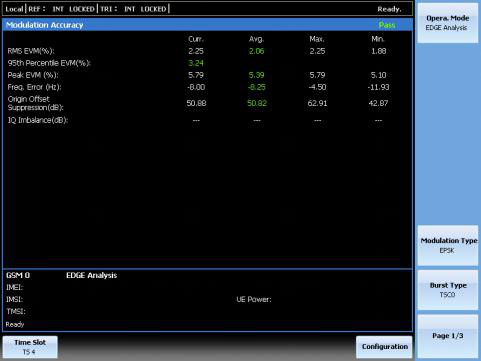481x361 pixels.
Task: Click the Peak EVM average value 5.39
Action: (x=256, y=75)
